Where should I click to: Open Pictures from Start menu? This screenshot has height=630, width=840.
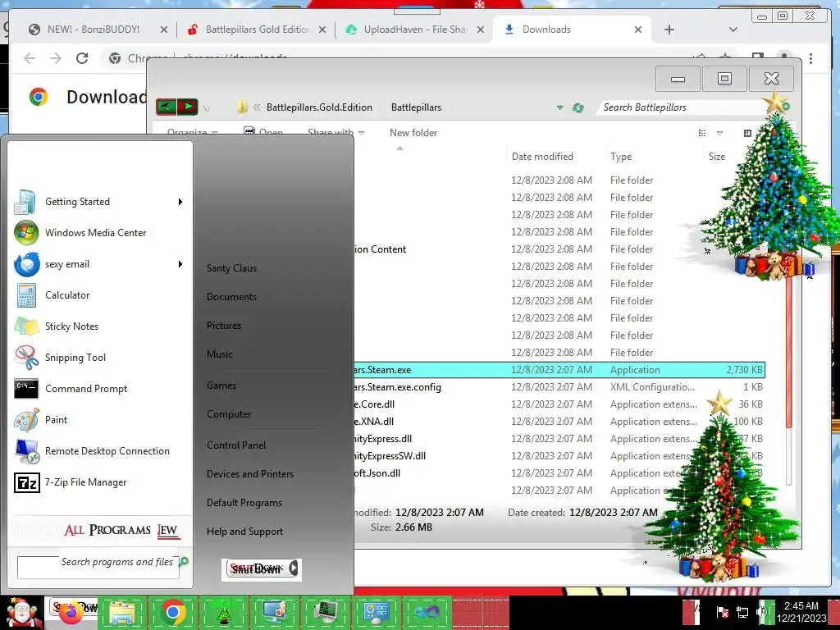pyautogui.click(x=224, y=326)
